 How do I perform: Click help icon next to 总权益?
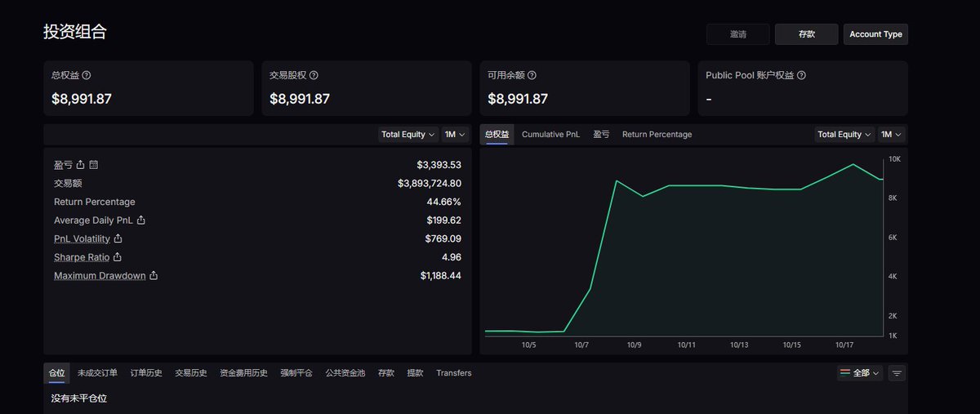tap(87, 75)
